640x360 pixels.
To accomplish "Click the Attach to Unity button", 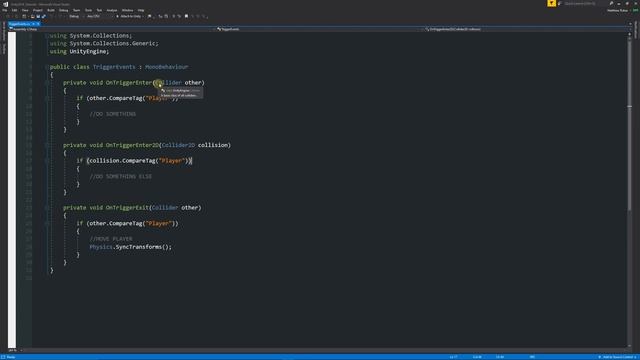I will (x=130, y=16).
